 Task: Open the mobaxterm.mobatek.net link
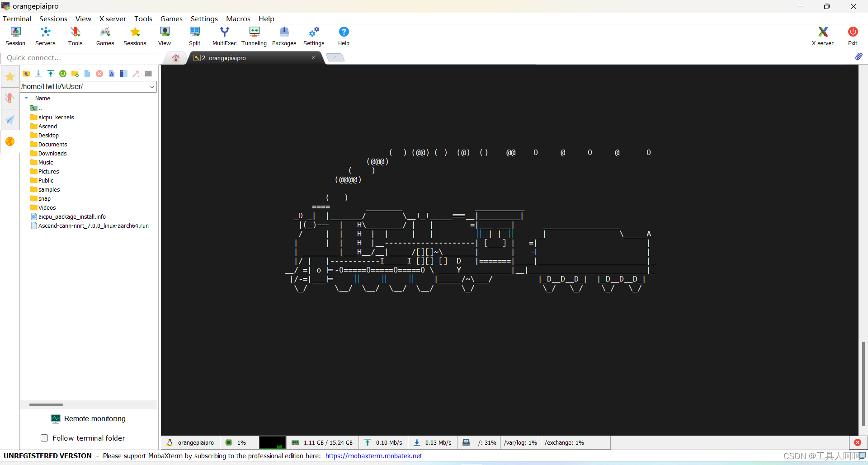374,456
